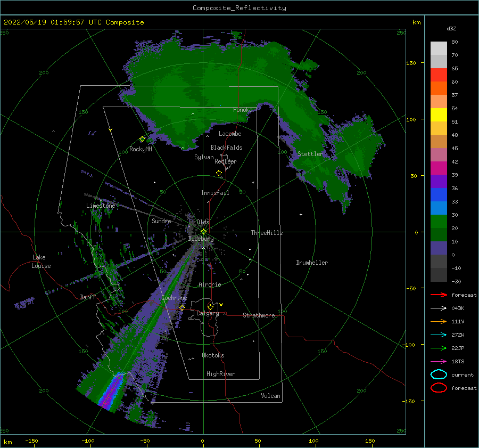Select the orange 111V arrow icon

pyautogui.click(x=439, y=321)
